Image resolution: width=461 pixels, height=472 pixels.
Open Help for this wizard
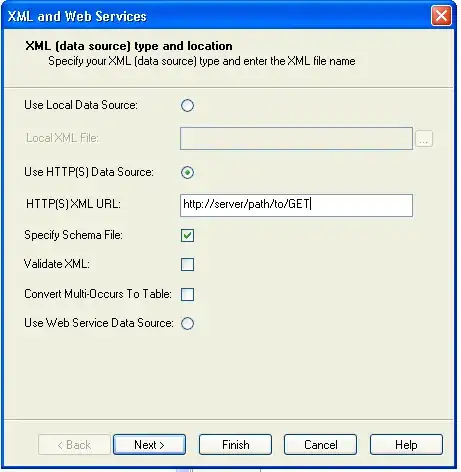[406, 445]
